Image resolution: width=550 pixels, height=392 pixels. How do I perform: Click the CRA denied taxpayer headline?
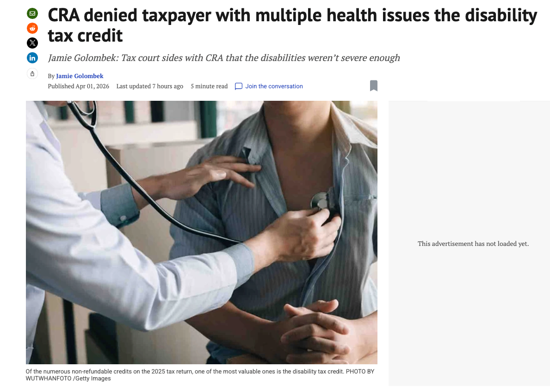[x=292, y=25]
